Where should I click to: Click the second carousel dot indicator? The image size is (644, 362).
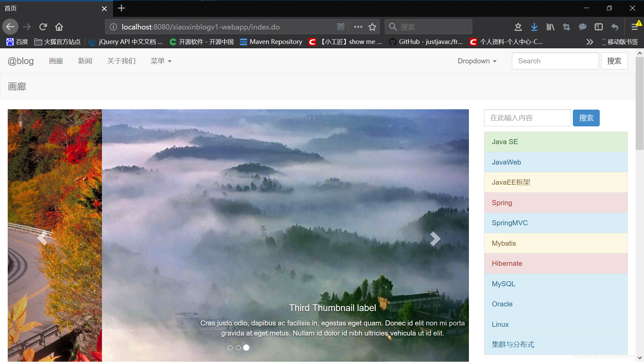click(238, 347)
